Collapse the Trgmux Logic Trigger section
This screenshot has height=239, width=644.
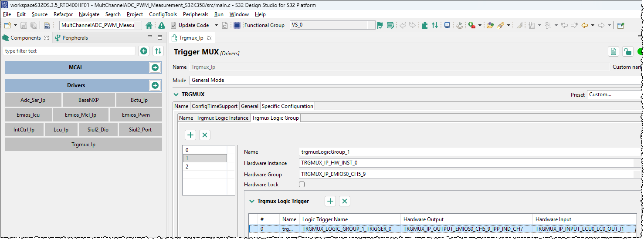tap(252, 201)
